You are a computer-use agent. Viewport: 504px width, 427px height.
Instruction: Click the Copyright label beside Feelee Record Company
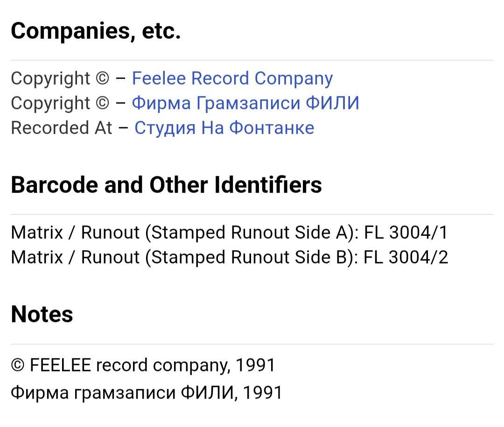[x=50, y=79]
